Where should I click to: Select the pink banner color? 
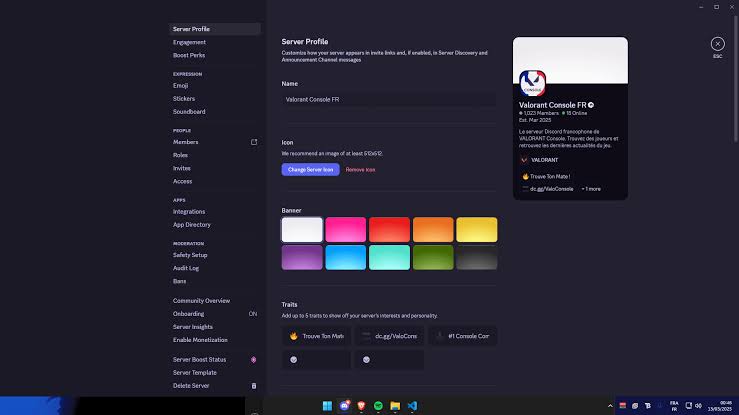point(345,229)
